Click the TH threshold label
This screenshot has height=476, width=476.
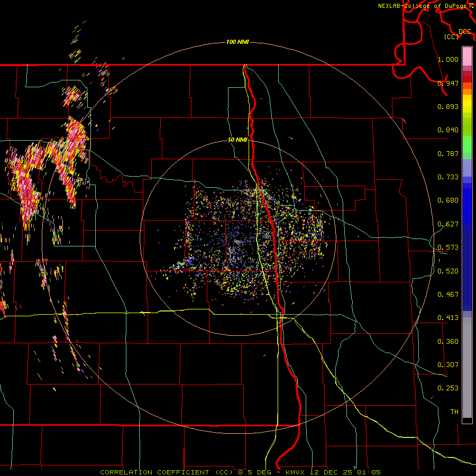454,412
